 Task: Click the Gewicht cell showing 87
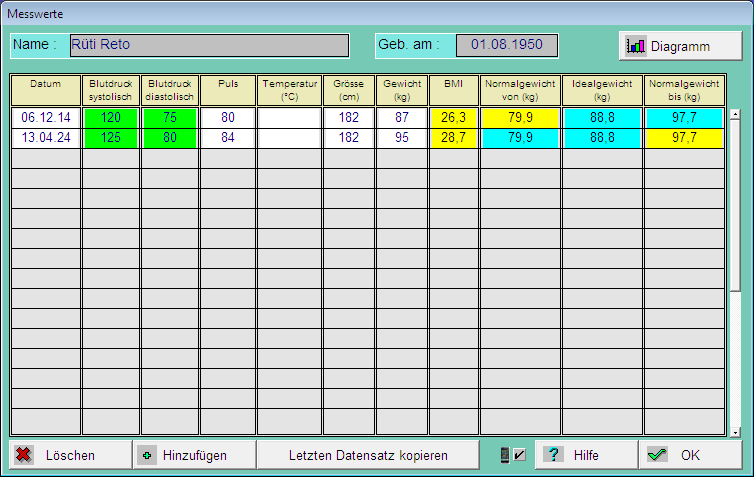401,118
